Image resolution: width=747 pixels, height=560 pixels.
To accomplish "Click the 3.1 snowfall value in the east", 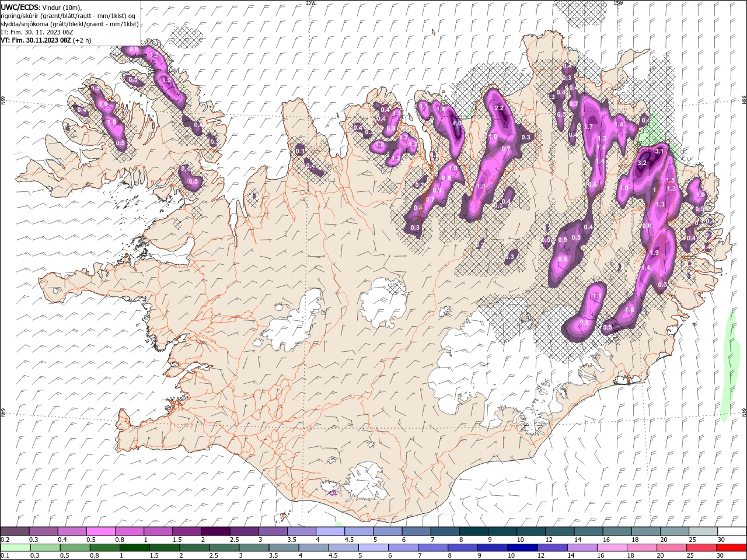I will click(x=660, y=151).
